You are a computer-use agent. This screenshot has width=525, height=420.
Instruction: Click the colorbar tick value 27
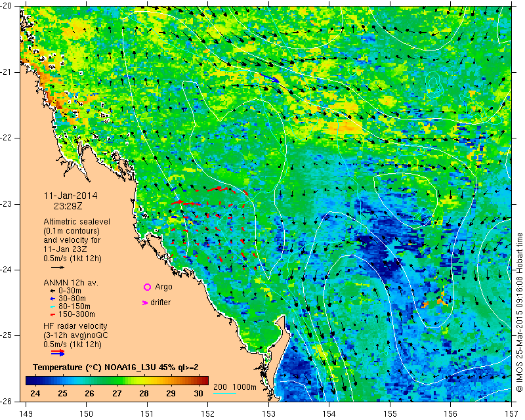[117, 393]
